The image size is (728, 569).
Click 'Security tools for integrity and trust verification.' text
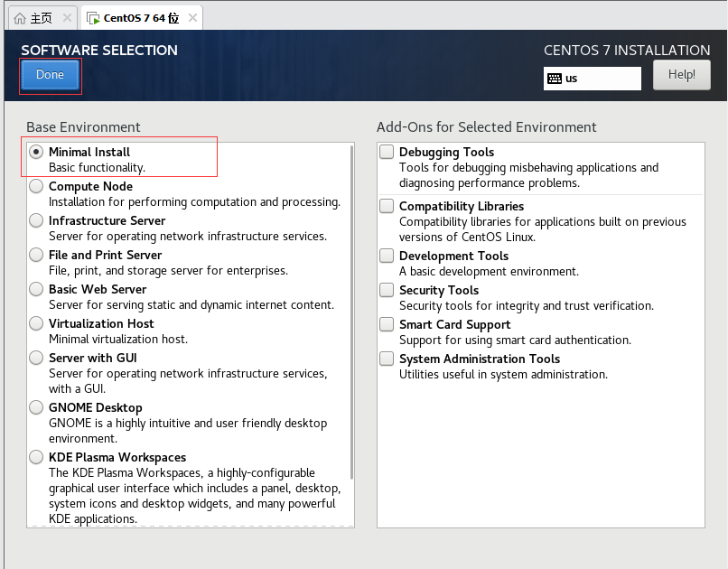coord(527,306)
